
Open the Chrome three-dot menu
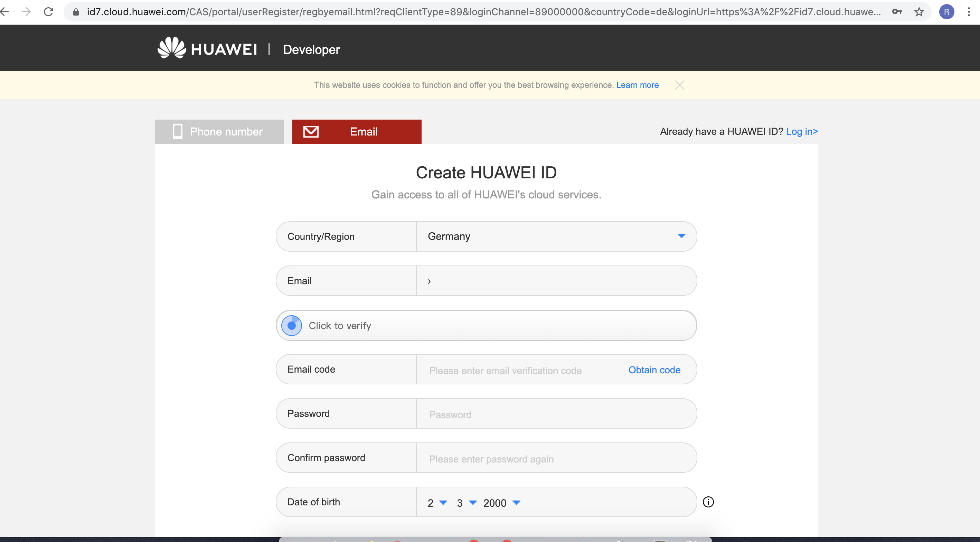(x=969, y=12)
